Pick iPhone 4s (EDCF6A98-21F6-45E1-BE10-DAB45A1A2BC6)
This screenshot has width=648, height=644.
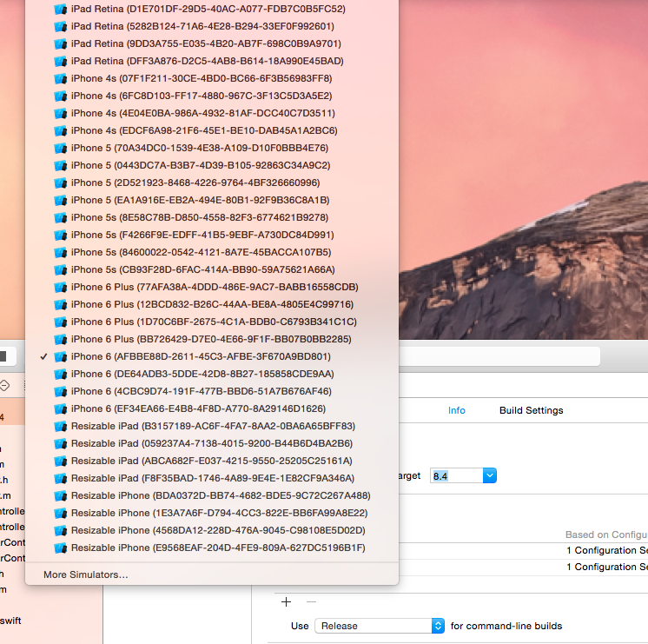(x=212, y=130)
